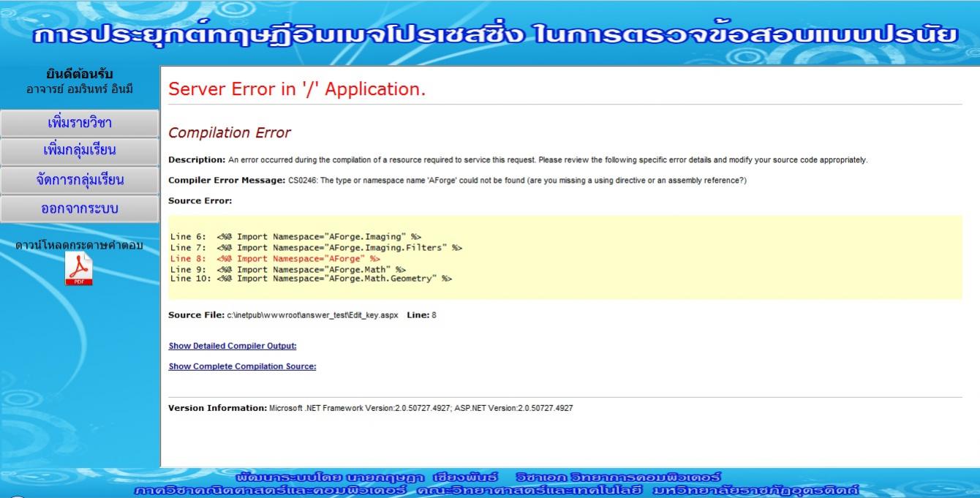Click Line 7 AForge.Imaging.Filters import text
This screenshot has width=980, height=498.
(x=316, y=248)
